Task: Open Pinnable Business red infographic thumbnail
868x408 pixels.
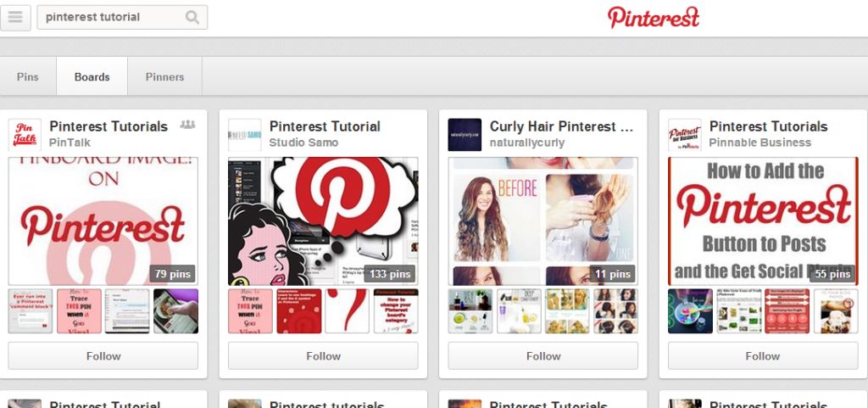Action: pyautogui.click(x=787, y=311)
